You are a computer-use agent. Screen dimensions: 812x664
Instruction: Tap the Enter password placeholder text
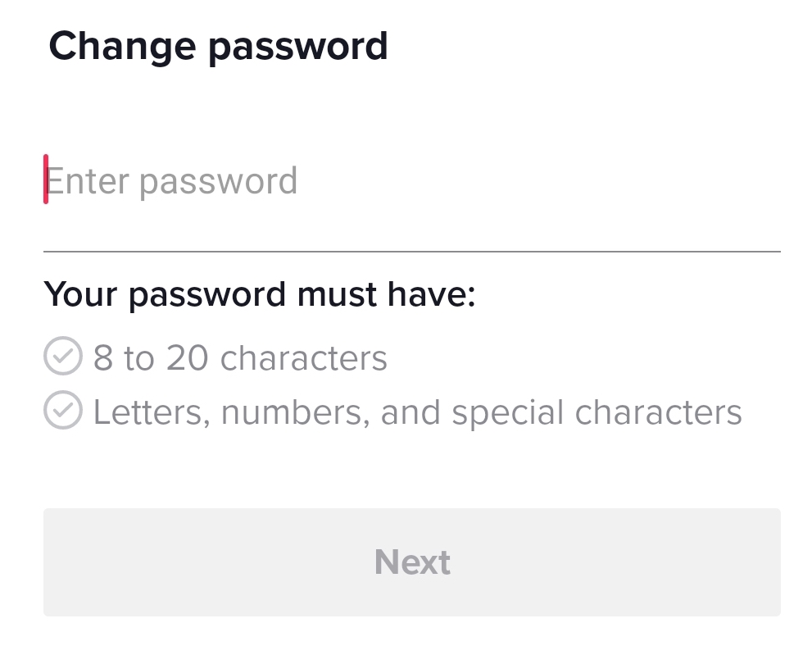[172, 181]
